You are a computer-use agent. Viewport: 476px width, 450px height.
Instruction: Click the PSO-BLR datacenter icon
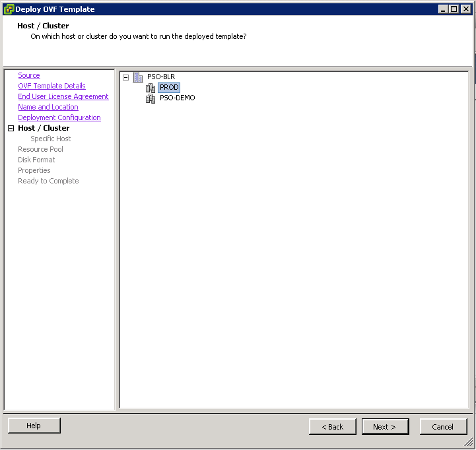(138, 77)
